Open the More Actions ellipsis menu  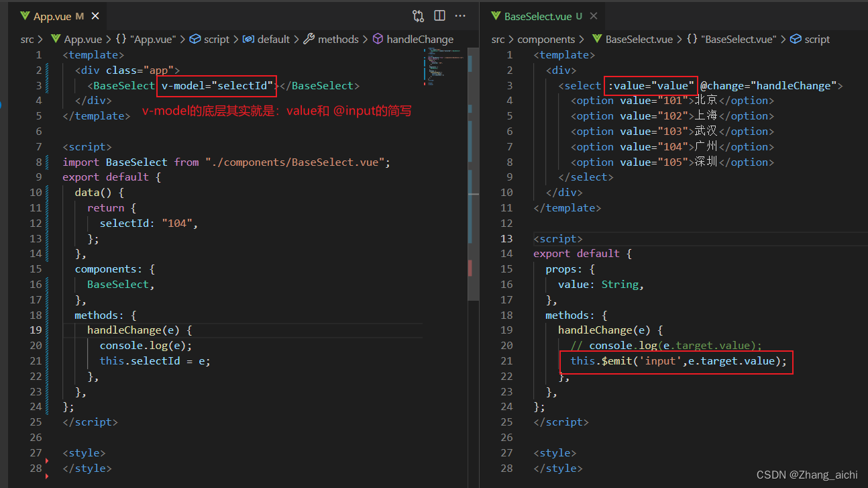pos(460,15)
